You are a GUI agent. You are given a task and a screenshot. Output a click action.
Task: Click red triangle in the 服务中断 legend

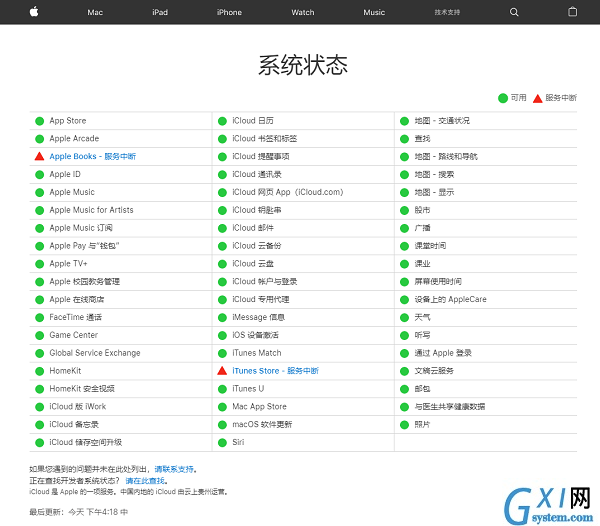[x=538, y=98]
